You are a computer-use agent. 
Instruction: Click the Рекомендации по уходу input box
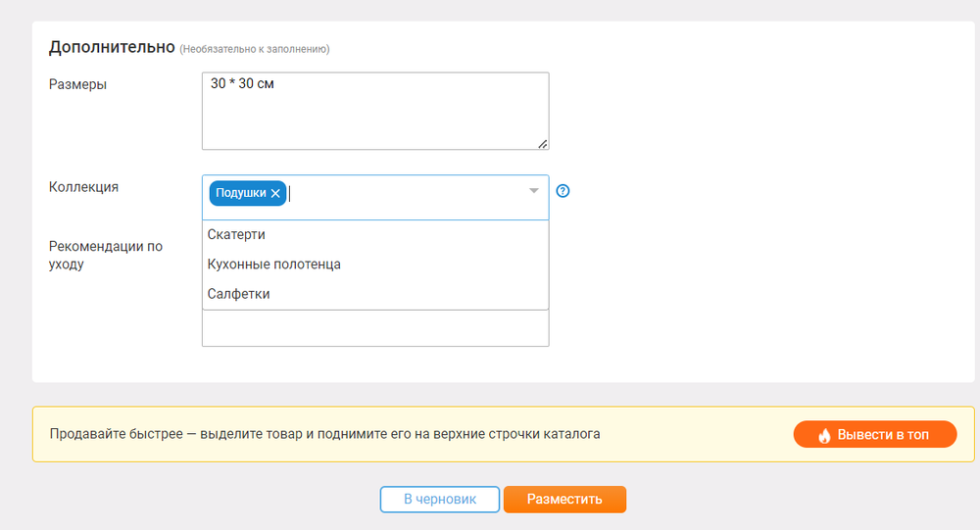(x=374, y=329)
